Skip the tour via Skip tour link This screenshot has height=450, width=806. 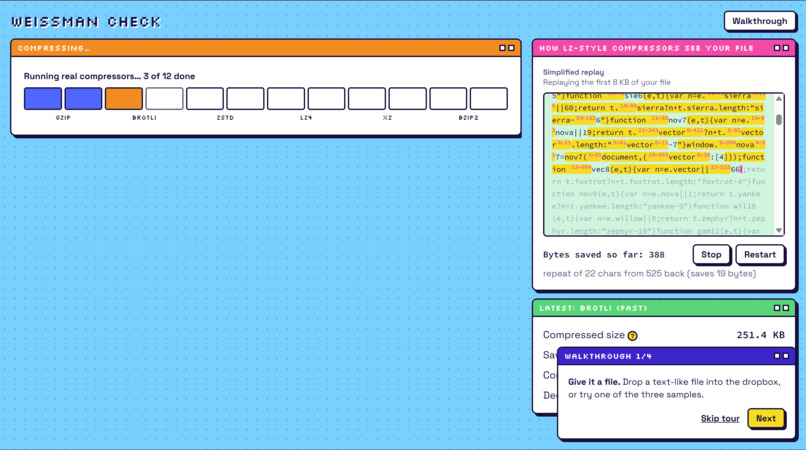[x=720, y=419]
